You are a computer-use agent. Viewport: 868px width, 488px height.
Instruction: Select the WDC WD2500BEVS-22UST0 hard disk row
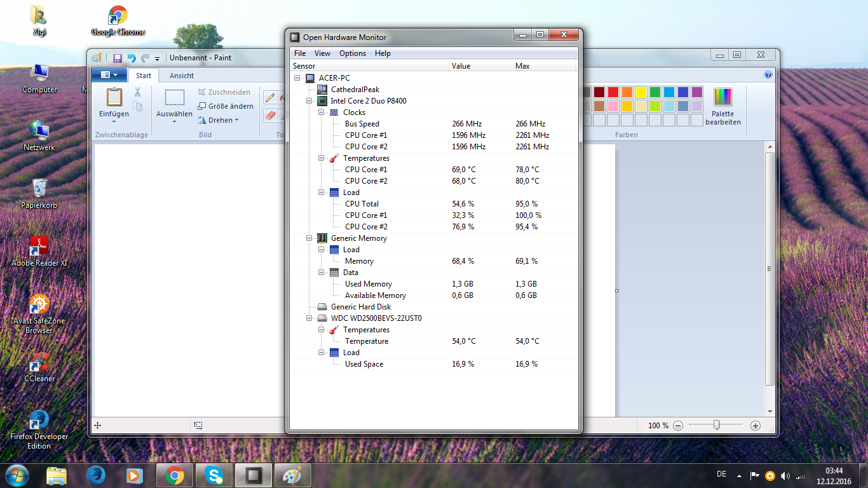[x=376, y=318]
